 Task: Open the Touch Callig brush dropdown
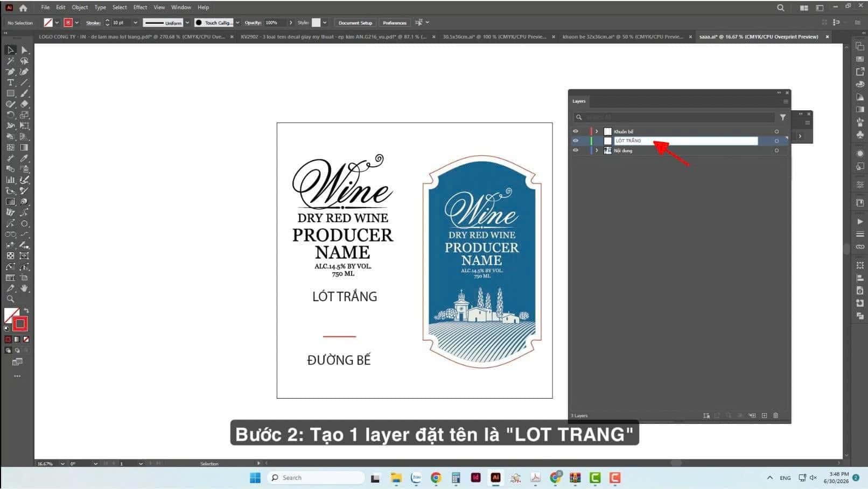237,23
